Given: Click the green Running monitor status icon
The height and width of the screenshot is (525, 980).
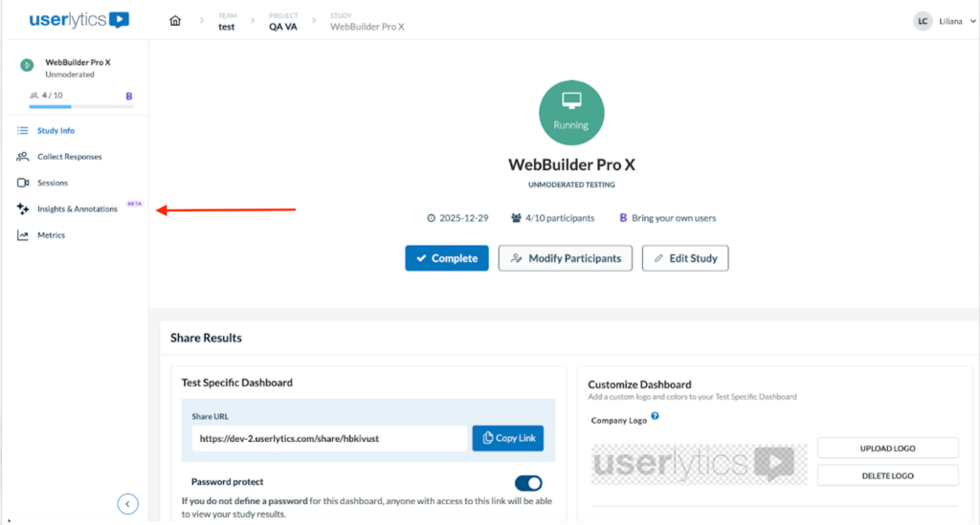Looking at the screenshot, I should (571, 112).
